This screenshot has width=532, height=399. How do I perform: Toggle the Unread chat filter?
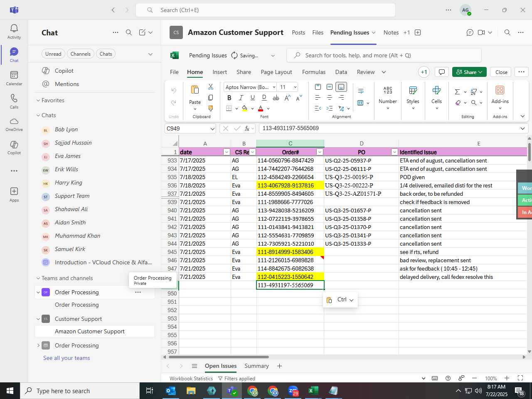point(53,54)
